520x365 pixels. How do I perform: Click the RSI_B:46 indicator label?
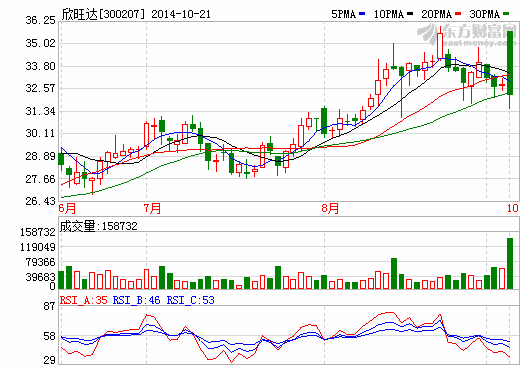point(136,301)
